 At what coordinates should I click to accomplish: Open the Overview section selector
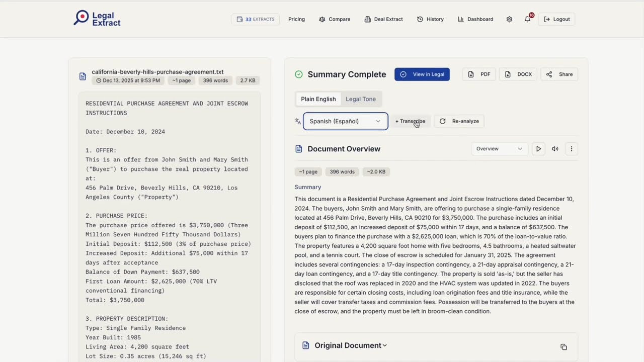tap(499, 148)
